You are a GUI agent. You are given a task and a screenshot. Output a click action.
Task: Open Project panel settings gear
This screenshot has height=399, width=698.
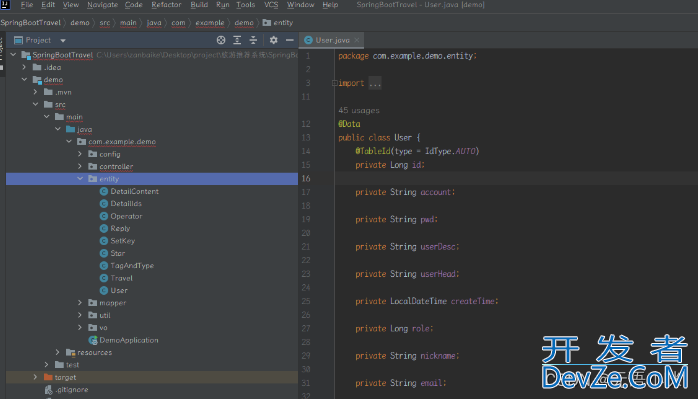point(274,40)
